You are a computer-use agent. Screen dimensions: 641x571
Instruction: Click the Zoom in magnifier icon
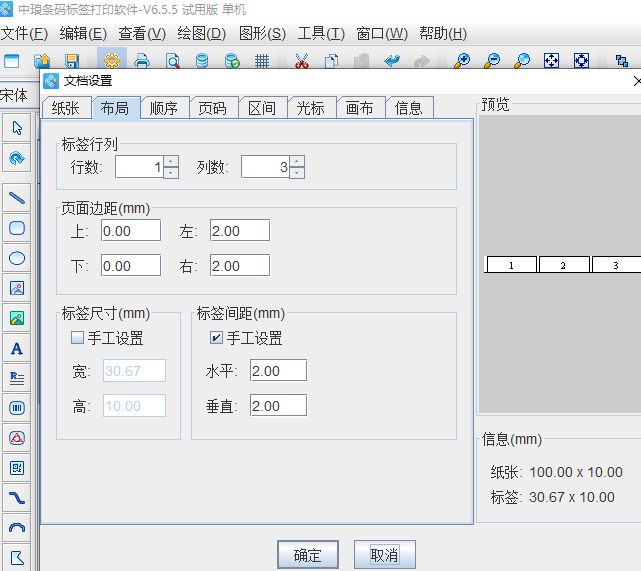pyautogui.click(x=461, y=61)
